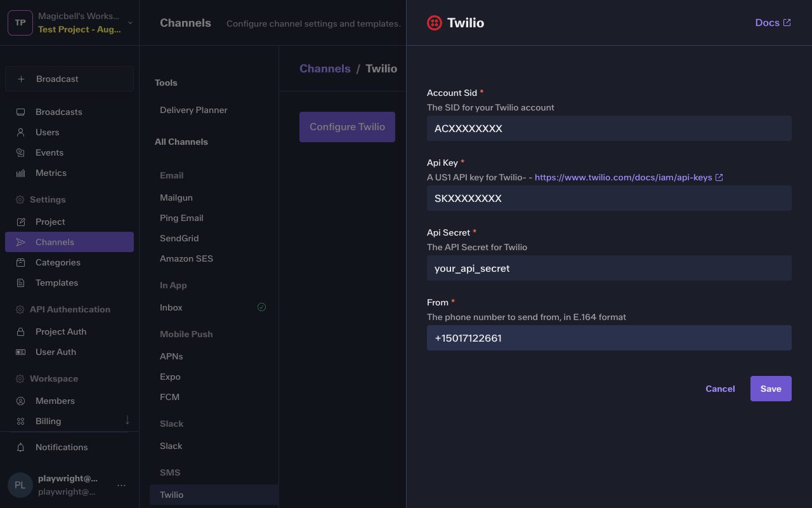Image resolution: width=812 pixels, height=508 pixels.
Task: Cancel the Twilio configuration
Action: [720, 389]
